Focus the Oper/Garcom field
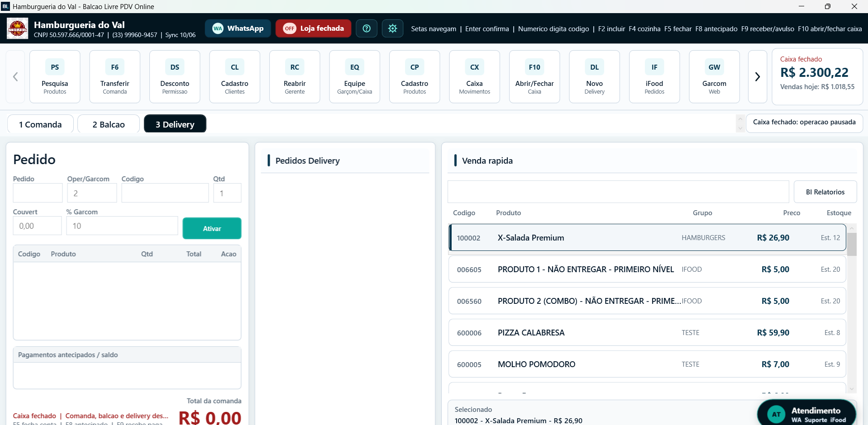Image resolution: width=868 pixels, height=425 pixels. click(x=92, y=193)
